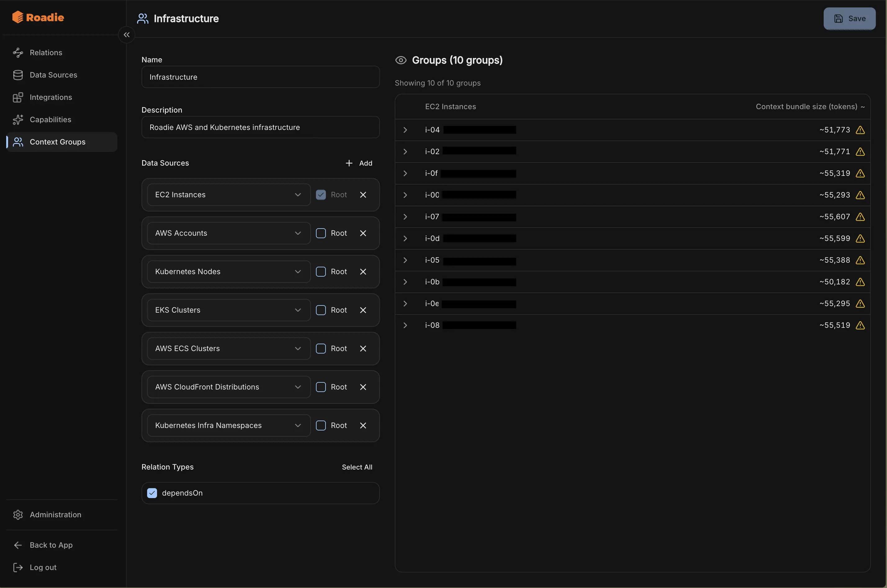Open Capabilities section

click(61, 120)
